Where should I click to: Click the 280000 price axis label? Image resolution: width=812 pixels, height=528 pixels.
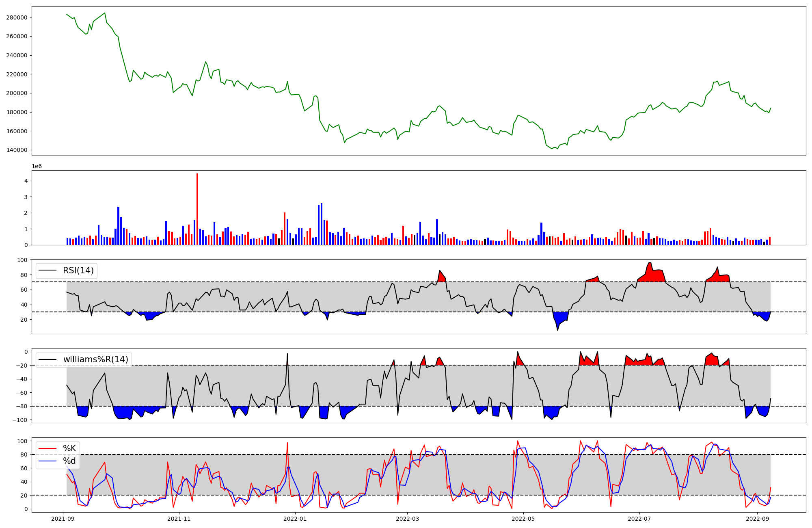[17, 17]
